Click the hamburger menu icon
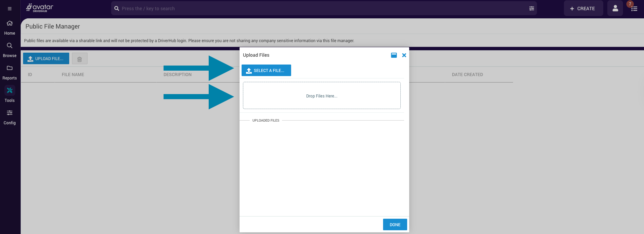Screen dimensions: 644x234 coord(10,8)
